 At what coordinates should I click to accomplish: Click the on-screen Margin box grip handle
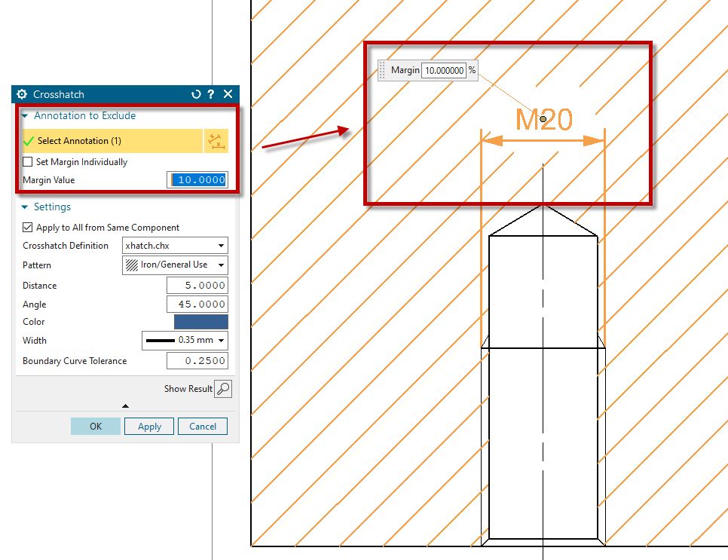(383, 70)
